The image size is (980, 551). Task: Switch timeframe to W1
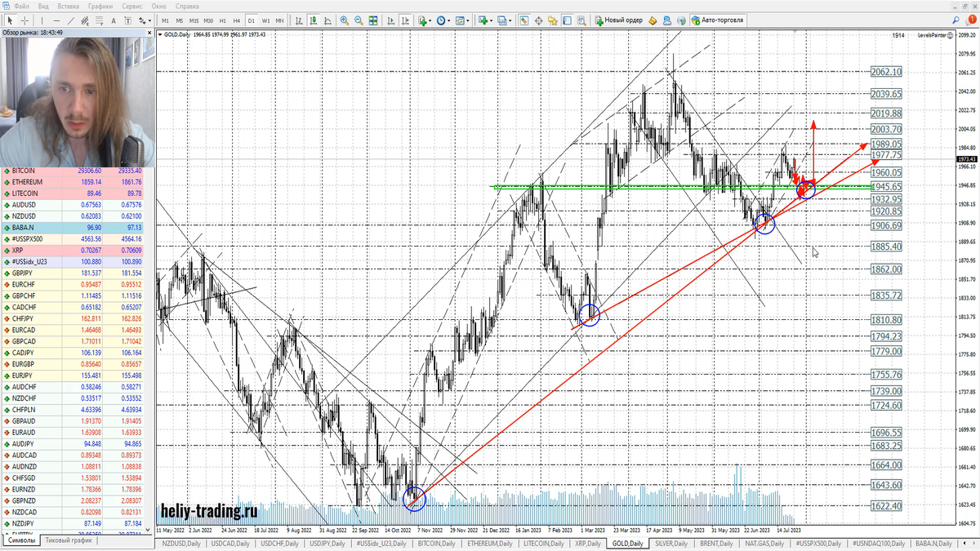point(265,20)
